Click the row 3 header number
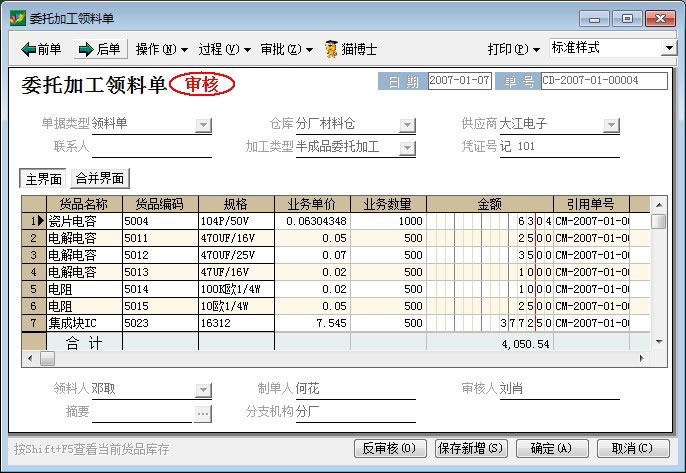Viewport: 686px width, 473px height. (x=34, y=255)
